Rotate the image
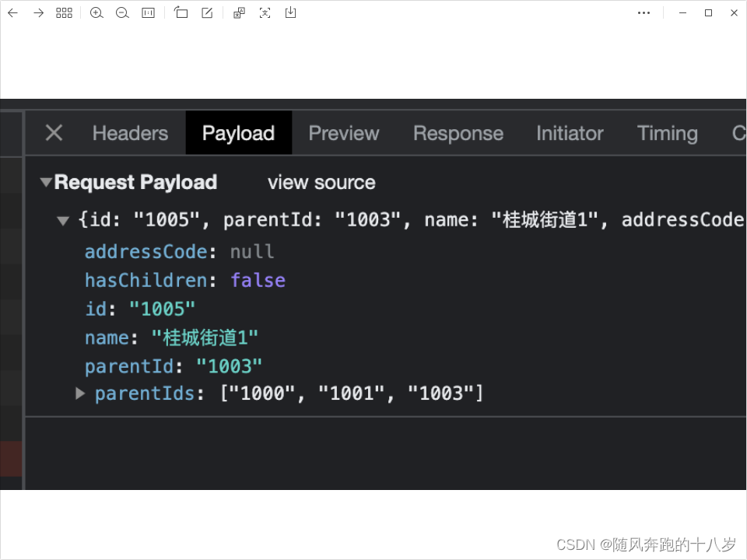 pos(181,12)
